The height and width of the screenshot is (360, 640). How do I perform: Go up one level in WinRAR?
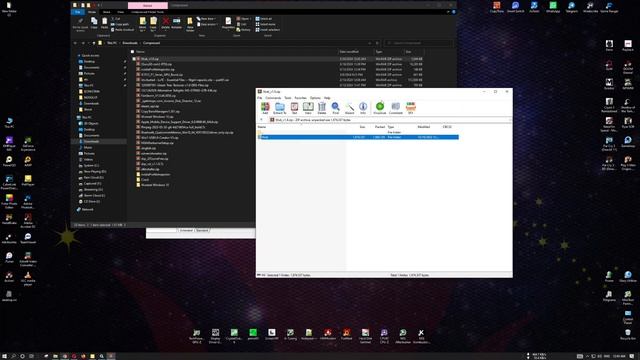pos(261,120)
